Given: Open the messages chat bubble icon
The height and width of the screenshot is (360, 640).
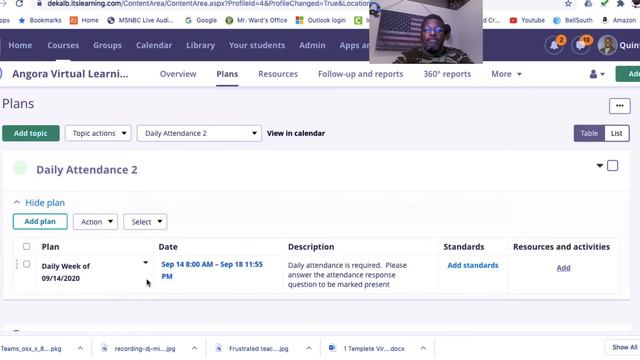Looking at the screenshot, I should coord(580,45).
